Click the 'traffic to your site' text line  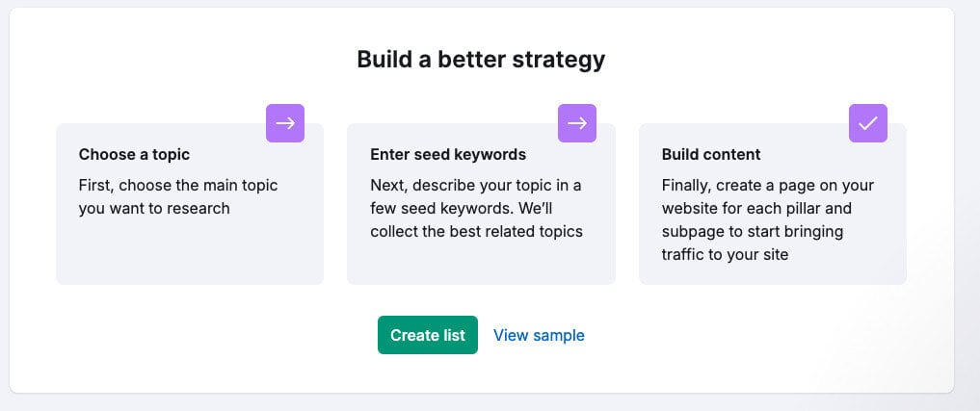tap(725, 255)
